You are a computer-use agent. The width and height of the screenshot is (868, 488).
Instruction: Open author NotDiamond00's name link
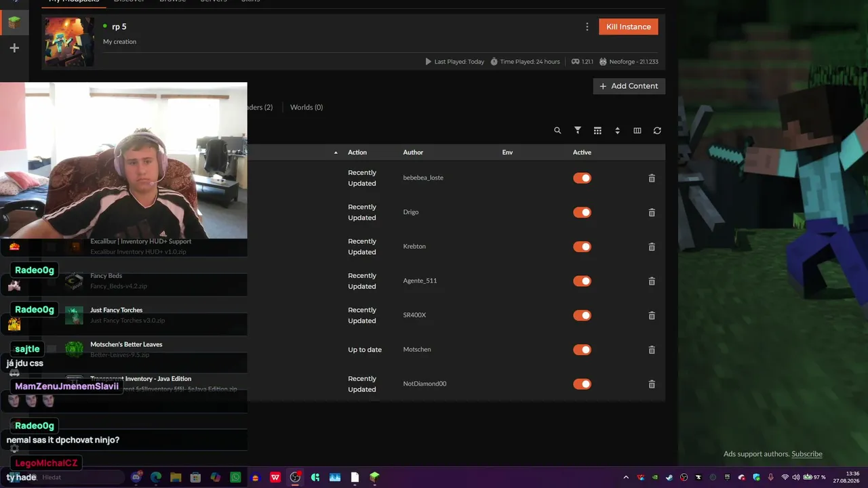click(425, 384)
